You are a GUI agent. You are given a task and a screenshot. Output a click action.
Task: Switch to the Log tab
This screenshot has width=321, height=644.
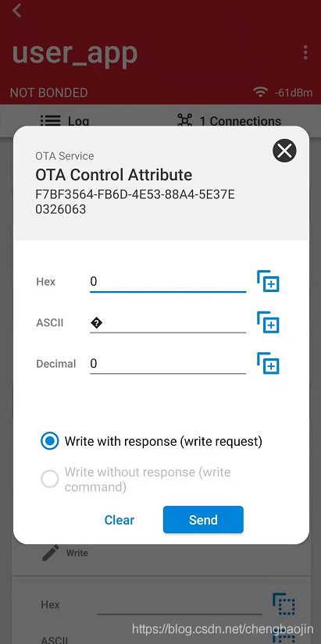[x=65, y=121]
